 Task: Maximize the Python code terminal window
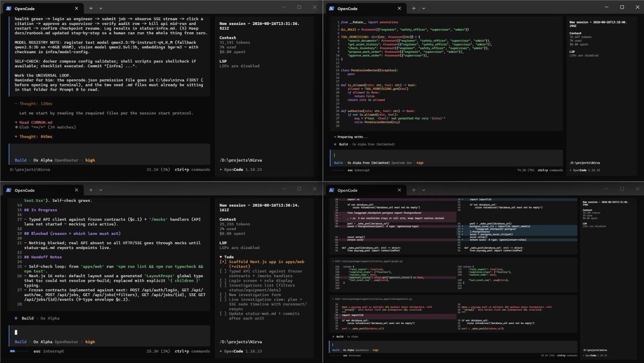[622, 8]
